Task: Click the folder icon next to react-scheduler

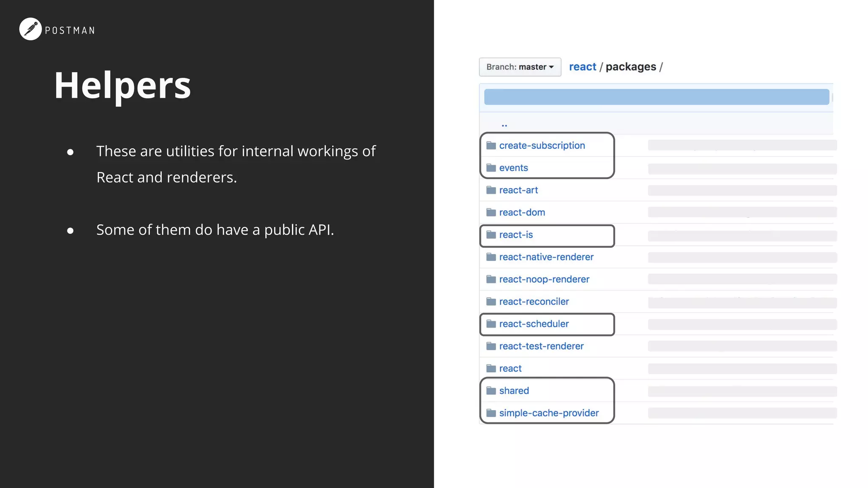Action: (491, 324)
